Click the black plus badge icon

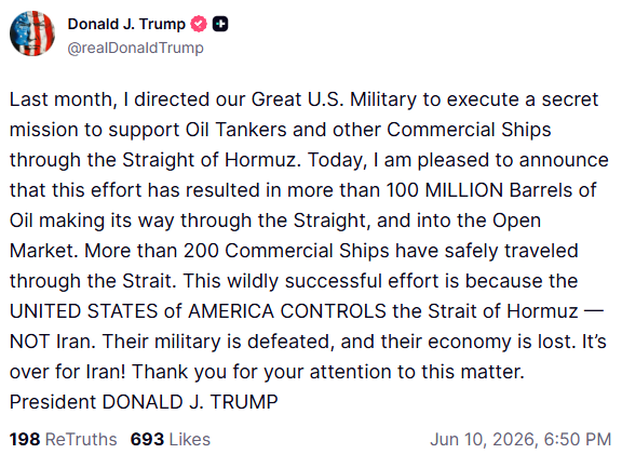pos(220,24)
